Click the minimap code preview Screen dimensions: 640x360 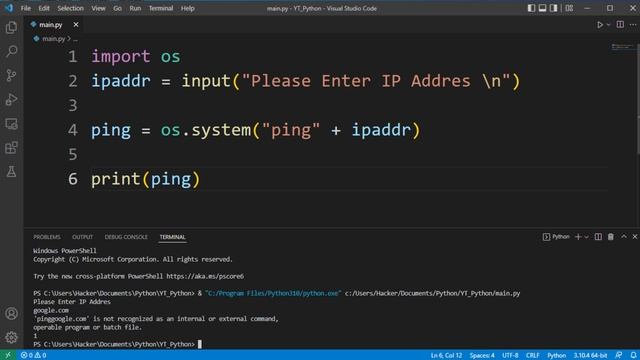click(x=622, y=47)
